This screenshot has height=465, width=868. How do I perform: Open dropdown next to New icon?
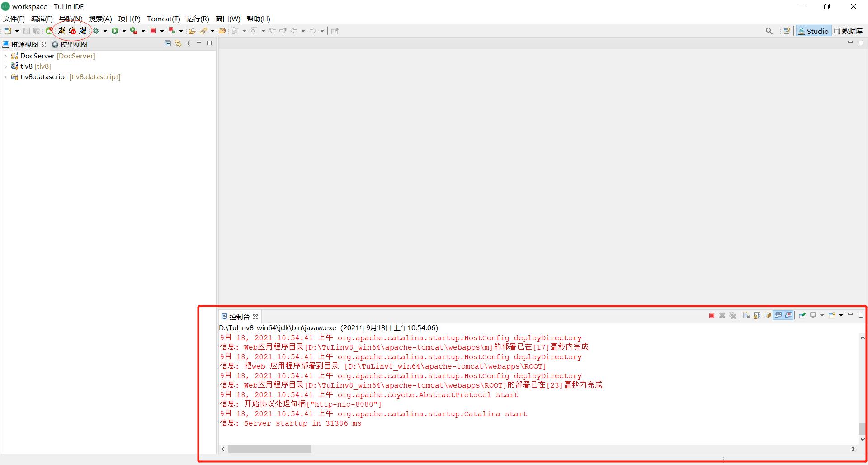tap(17, 31)
